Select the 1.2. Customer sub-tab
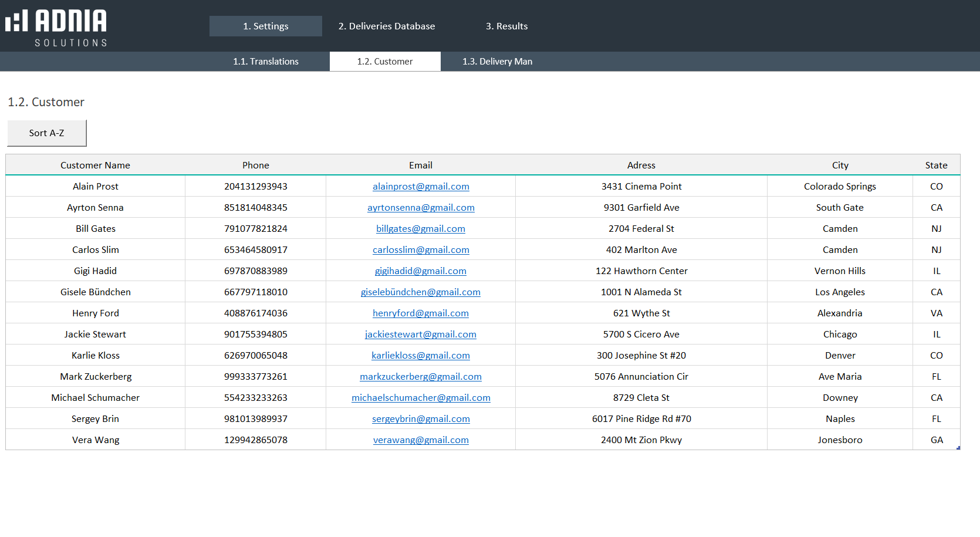Screen dimensions: 980x537 click(385, 62)
